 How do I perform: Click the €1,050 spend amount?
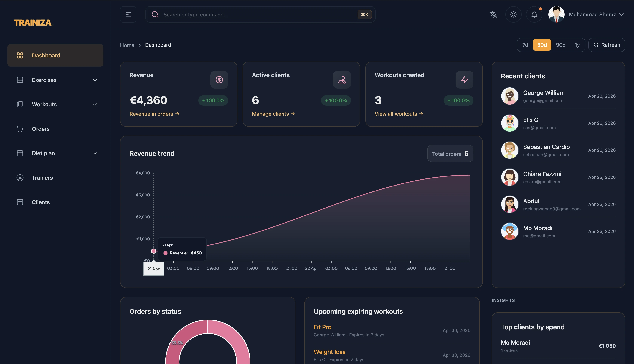coord(607,346)
